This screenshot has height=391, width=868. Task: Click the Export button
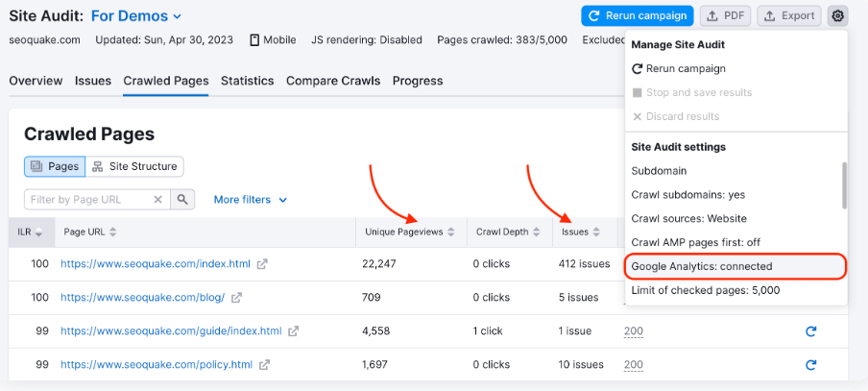click(x=789, y=16)
